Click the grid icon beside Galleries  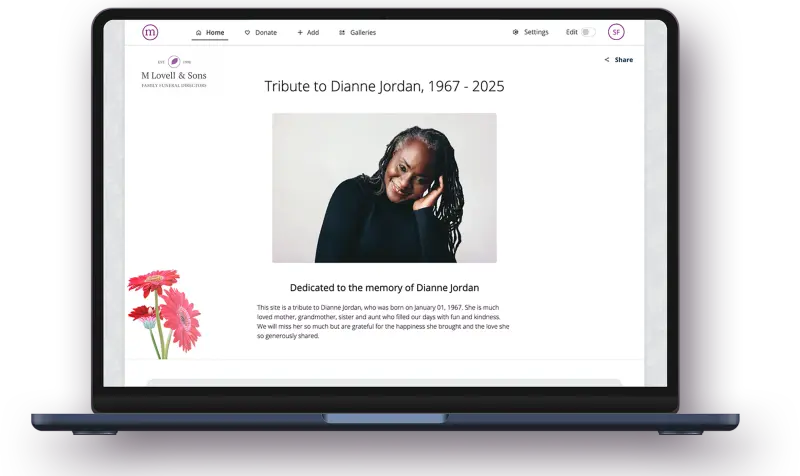click(342, 32)
